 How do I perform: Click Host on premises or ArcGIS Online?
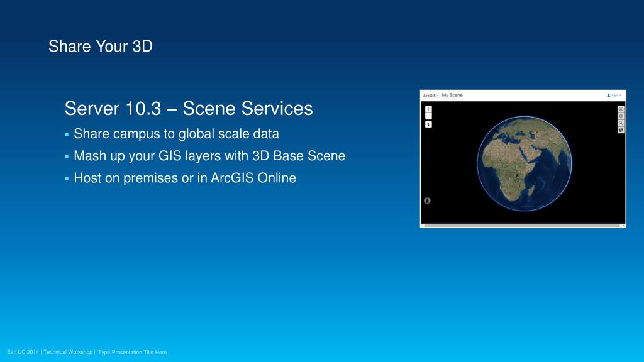point(185,178)
